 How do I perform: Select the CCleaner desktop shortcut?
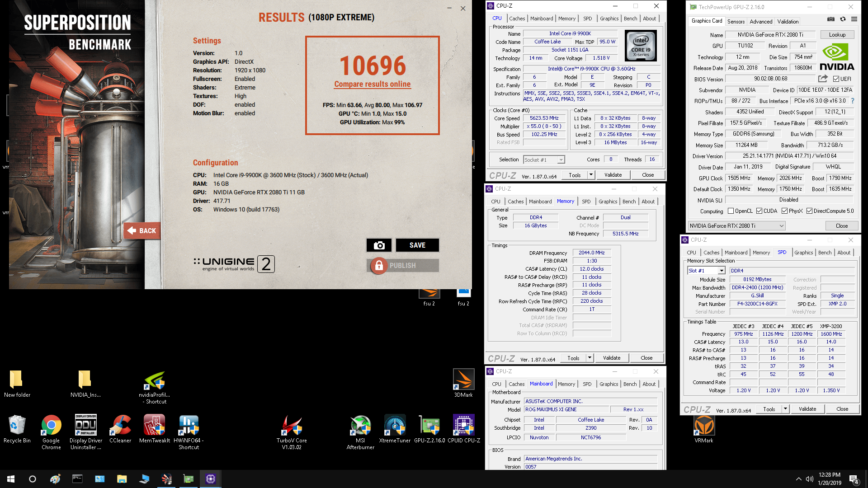coord(120,429)
